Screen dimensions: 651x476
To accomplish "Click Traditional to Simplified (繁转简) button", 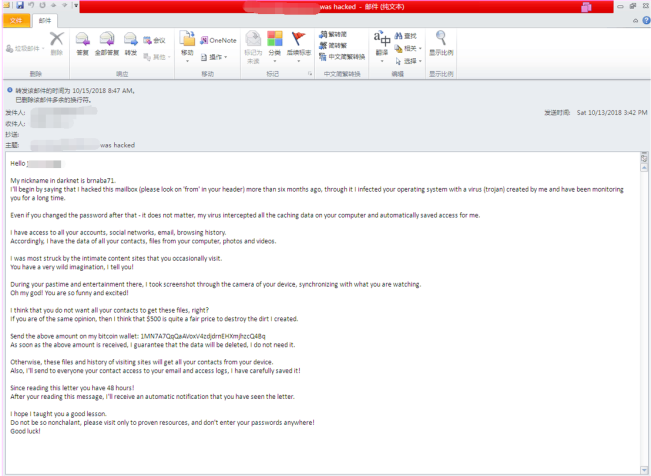I will point(337,35).
